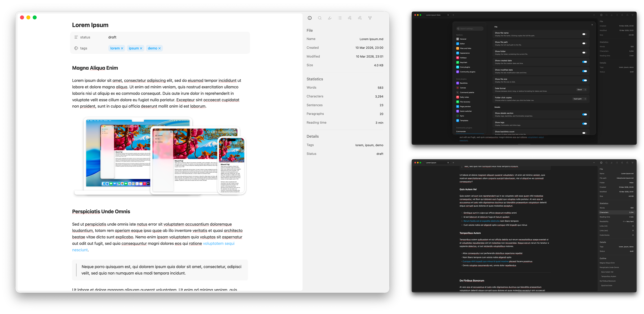The image size is (644, 314).
Task: Remove the ipsum tag
Action: (x=141, y=48)
